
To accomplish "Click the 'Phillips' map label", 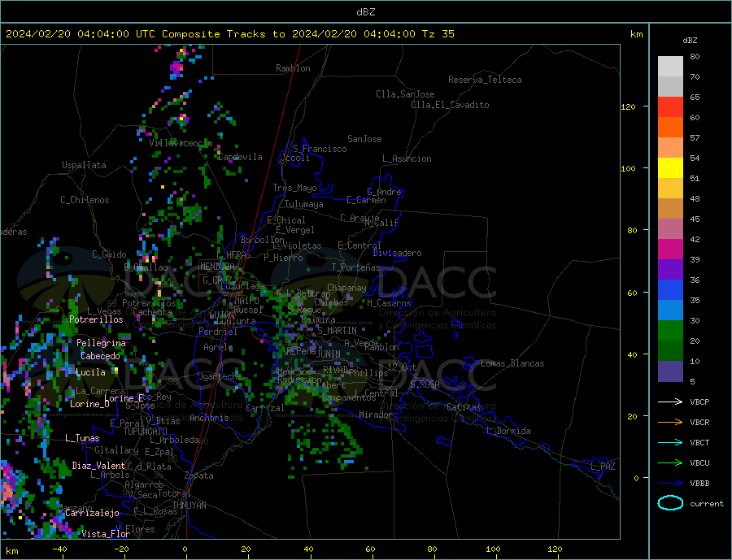I will 368,373.
